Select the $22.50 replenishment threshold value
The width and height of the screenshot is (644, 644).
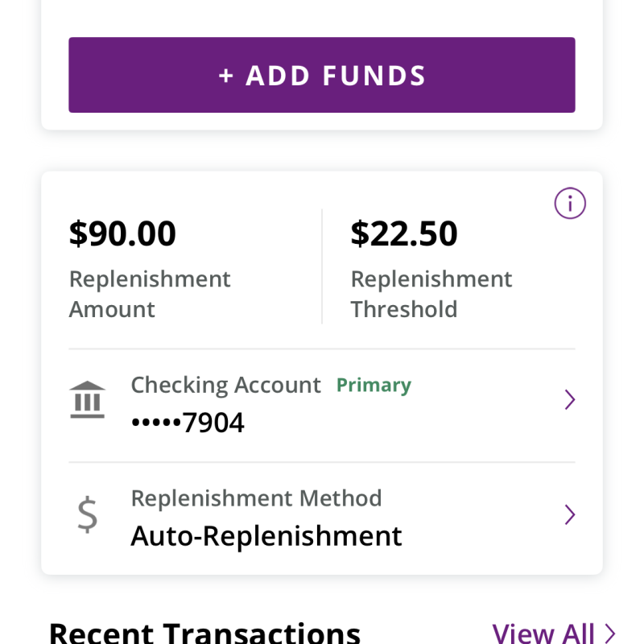tap(404, 233)
